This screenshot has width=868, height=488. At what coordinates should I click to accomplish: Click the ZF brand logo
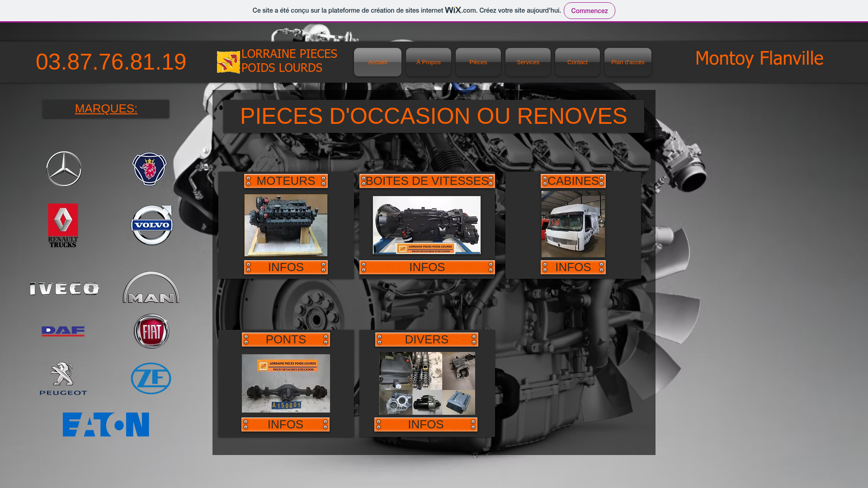[x=151, y=379]
